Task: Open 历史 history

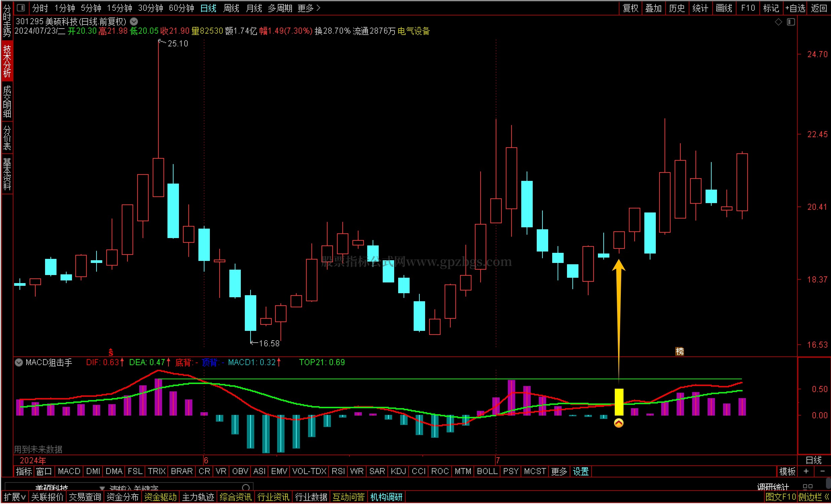Action: tap(677, 8)
